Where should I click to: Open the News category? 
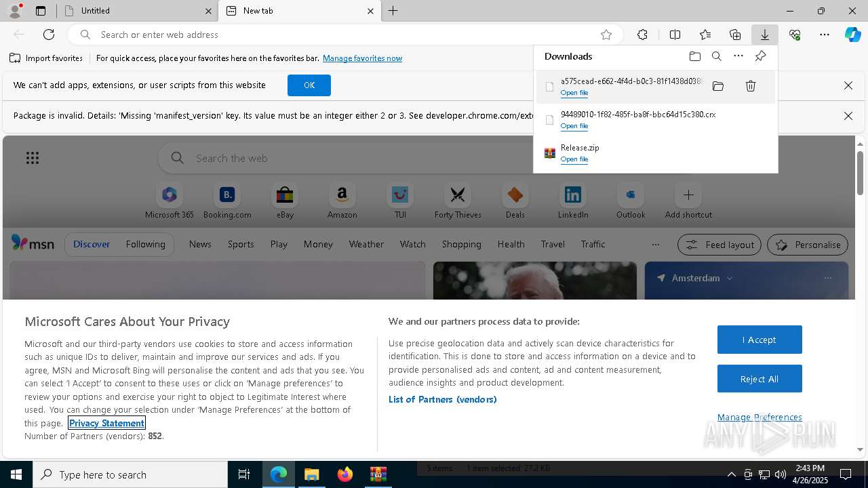coord(200,244)
